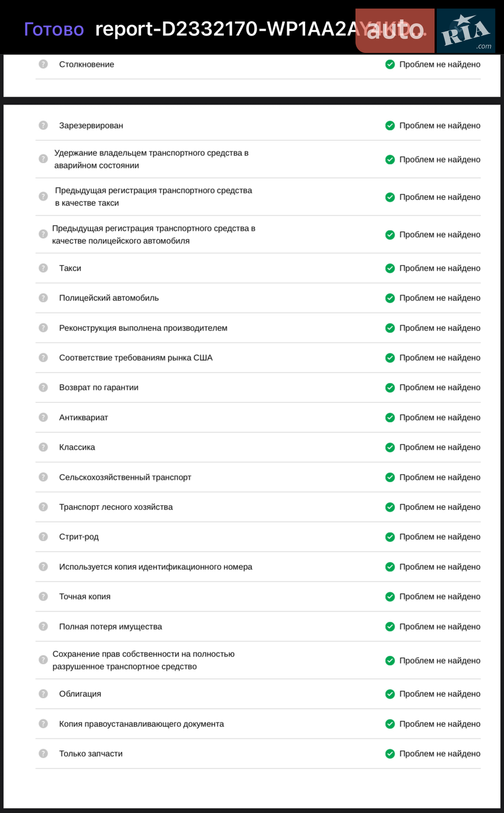
Task: Select Сельскохозяйственный транспорт row label
Action: pyautogui.click(x=125, y=477)
